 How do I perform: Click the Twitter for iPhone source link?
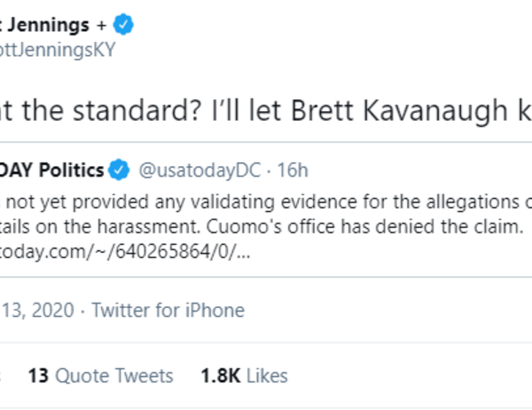pos(168,310)
